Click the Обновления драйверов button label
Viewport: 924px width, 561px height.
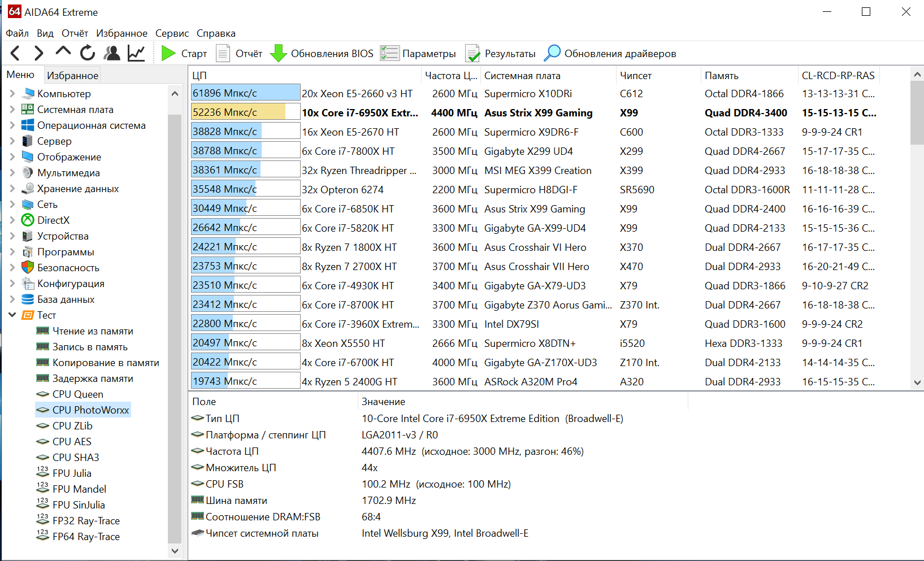pyautogui.click(x=620, y=54)
